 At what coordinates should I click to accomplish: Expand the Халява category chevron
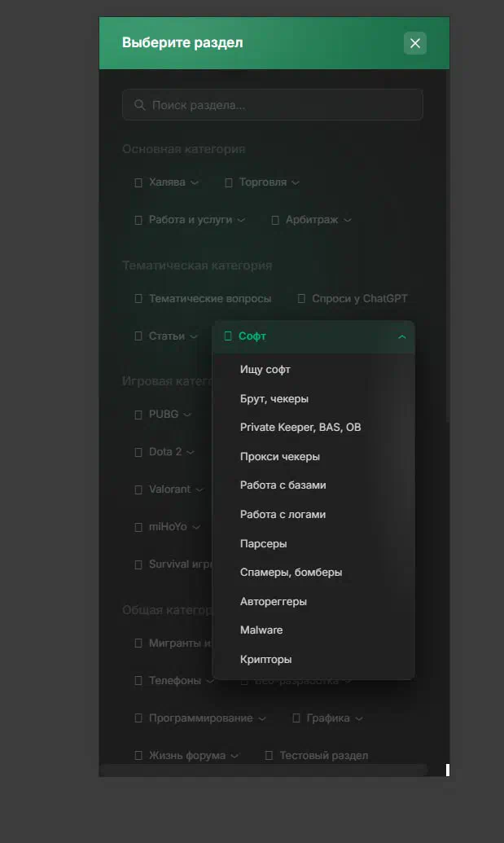click(195, 182)
